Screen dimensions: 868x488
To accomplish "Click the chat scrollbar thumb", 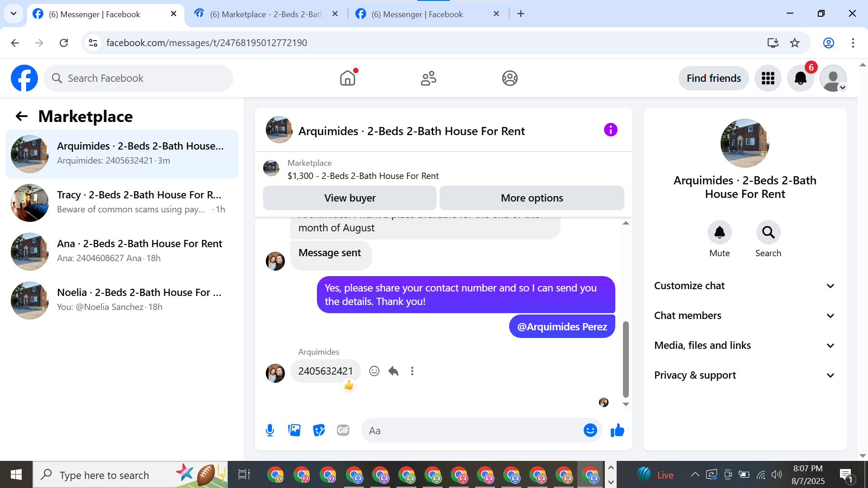I will click(626, 359).
